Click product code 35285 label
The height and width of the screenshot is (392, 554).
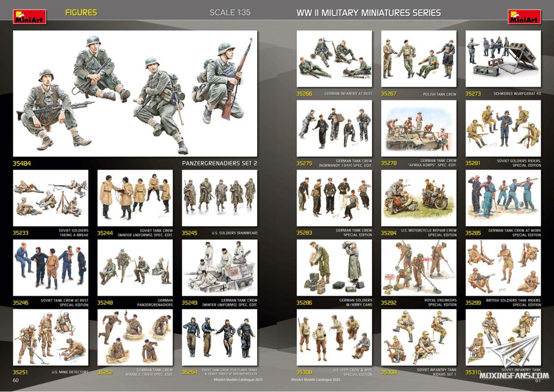tap(473, 233)
